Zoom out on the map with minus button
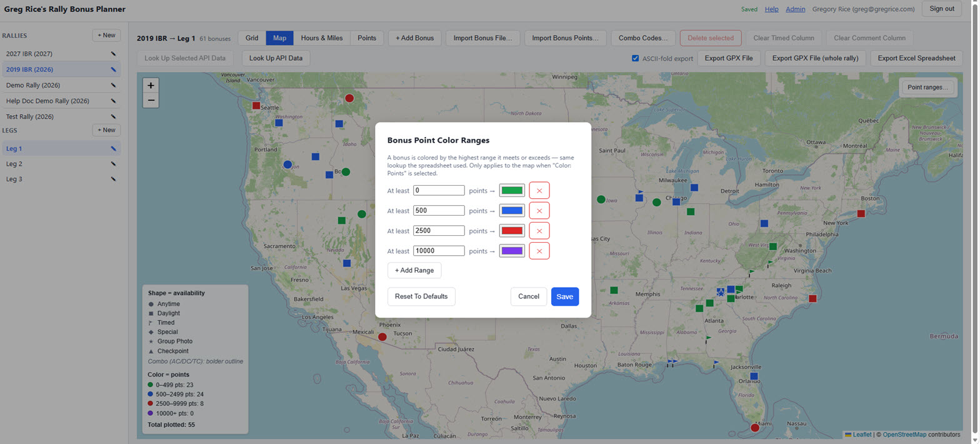 tap(151, 100)
